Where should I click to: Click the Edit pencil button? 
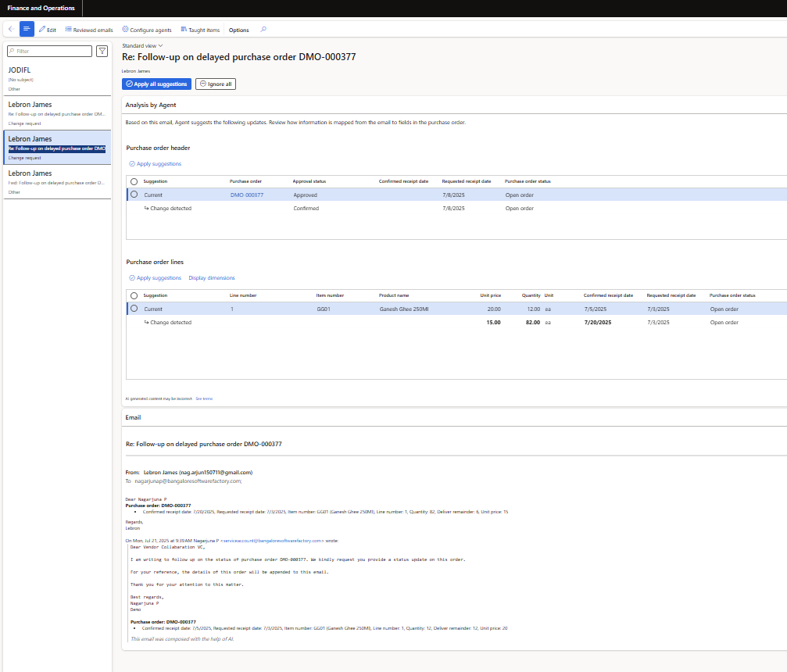(48, 30)
